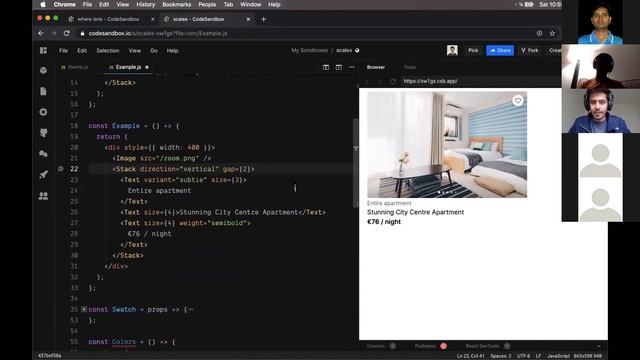Screen dimensions: 640x360
Task: Open Chrome History menu
Action: [146, 4]
